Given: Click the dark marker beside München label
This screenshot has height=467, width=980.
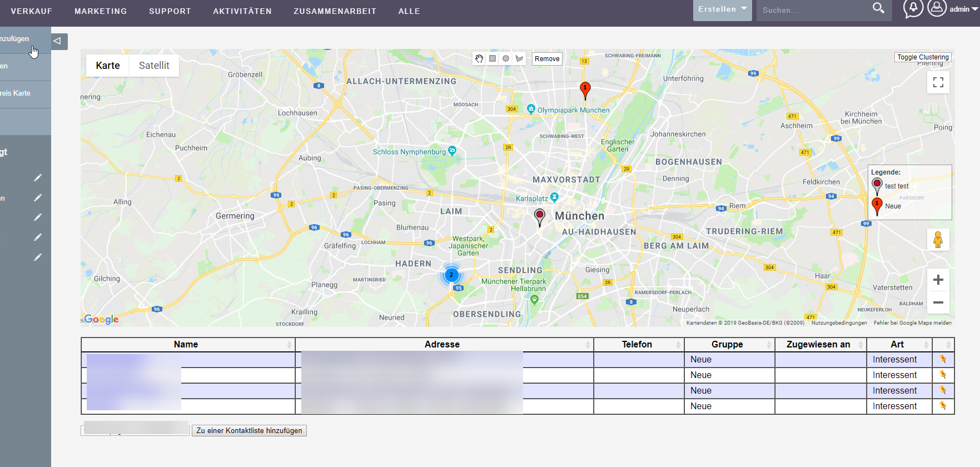Looking at the screenshot, I should point(540,217).
